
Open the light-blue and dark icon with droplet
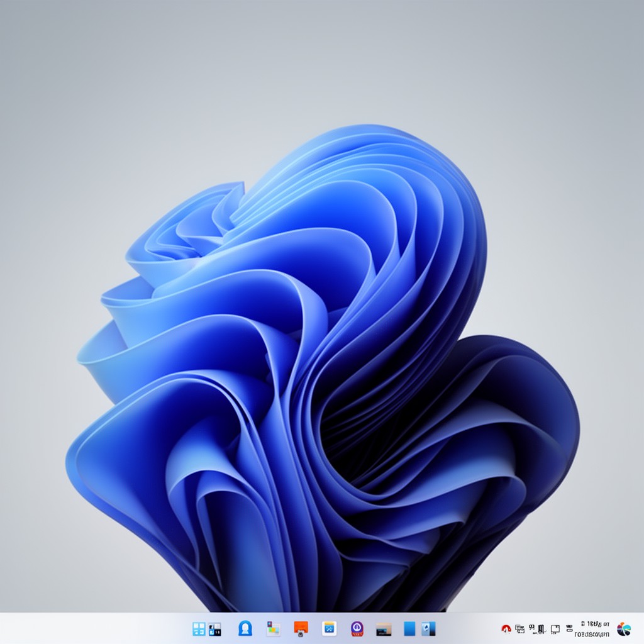[x=428, y=629]
